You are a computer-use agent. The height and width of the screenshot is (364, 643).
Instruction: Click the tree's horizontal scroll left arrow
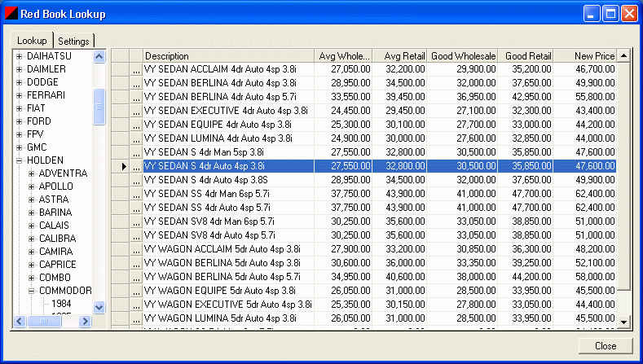coord(20,322)
